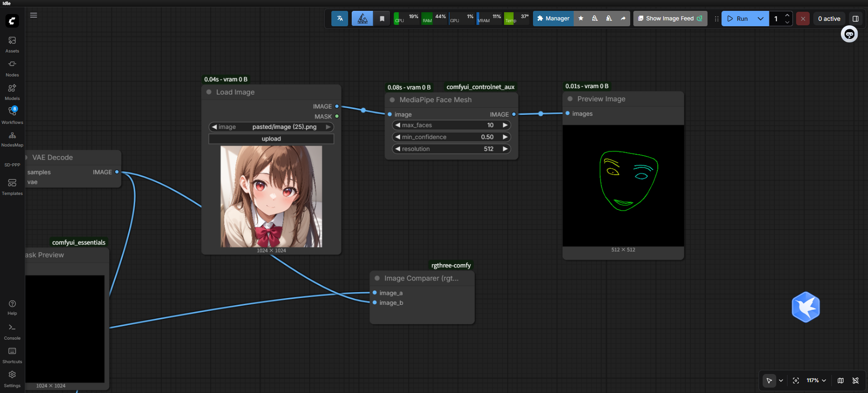Open selection mode dropdown chevron
The height and width of the screenshot is (393, 868).
tap(781, 381)
